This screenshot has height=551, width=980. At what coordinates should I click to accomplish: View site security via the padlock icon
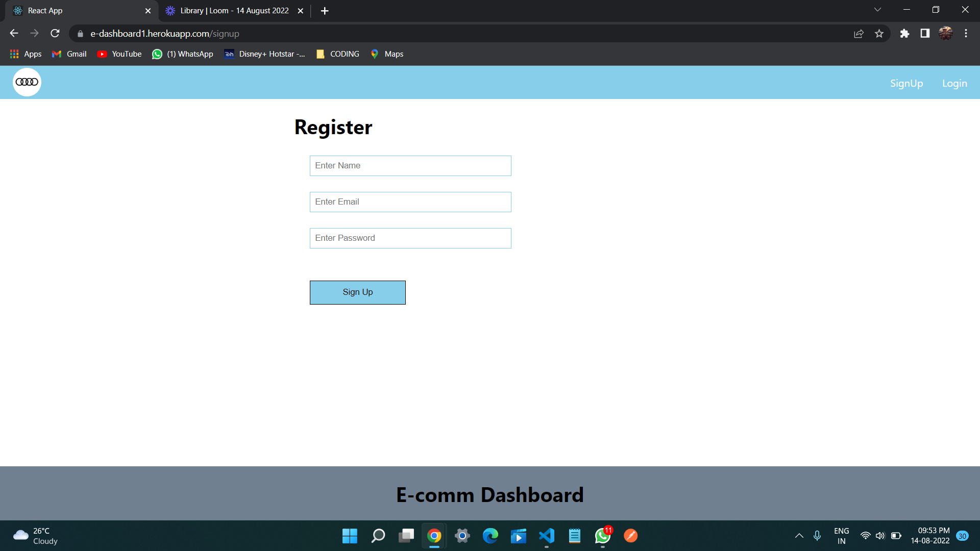click(x=80, y=33)
